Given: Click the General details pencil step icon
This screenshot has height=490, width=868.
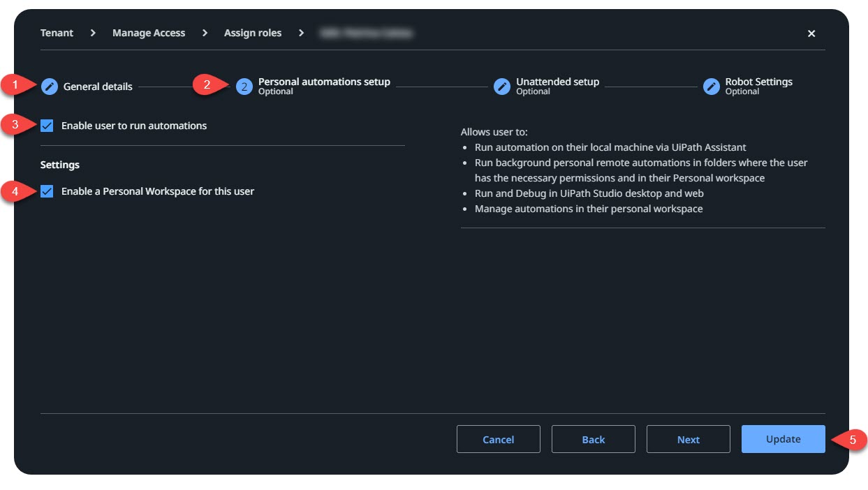Looking at the screenshot, I should (49, 87).
